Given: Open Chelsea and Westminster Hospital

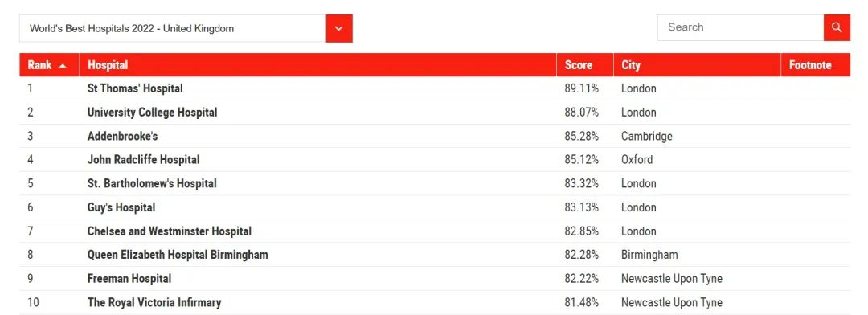Looking at the screenshot, I should [x=170, y=231].
